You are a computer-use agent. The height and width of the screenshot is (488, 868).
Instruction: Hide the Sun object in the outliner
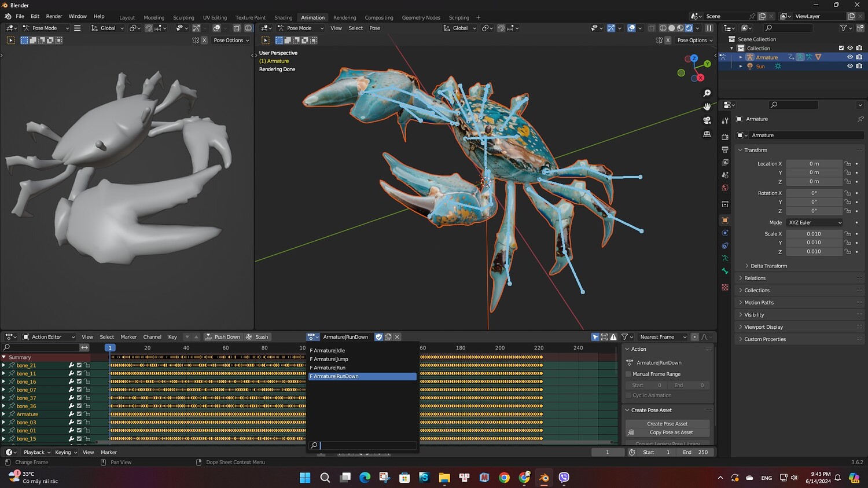tap(850, 67)
